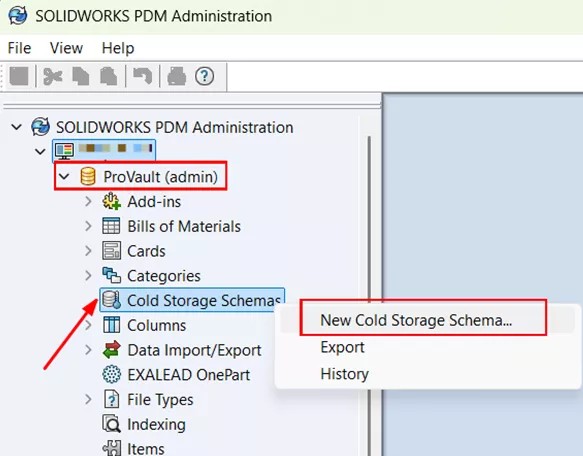
Task: Expand the Bills of Materials node
Action: pyautogui.click(x=88, y=226)
